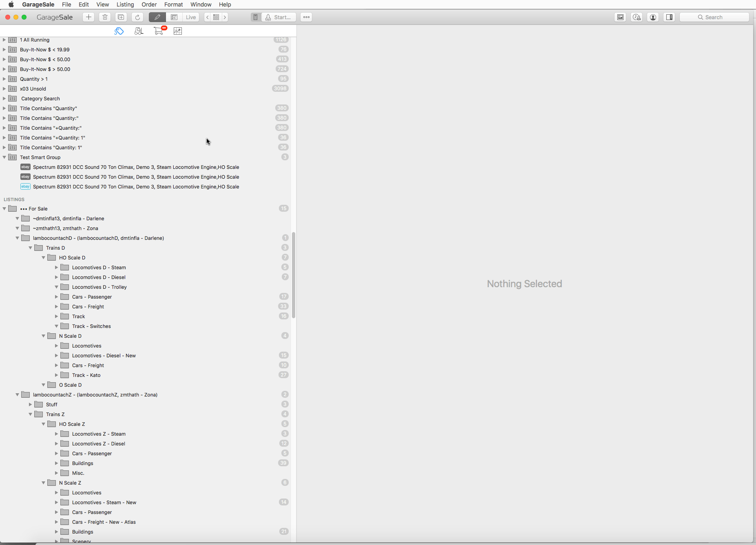Open the GarageSale app menu

click(38, 4)
